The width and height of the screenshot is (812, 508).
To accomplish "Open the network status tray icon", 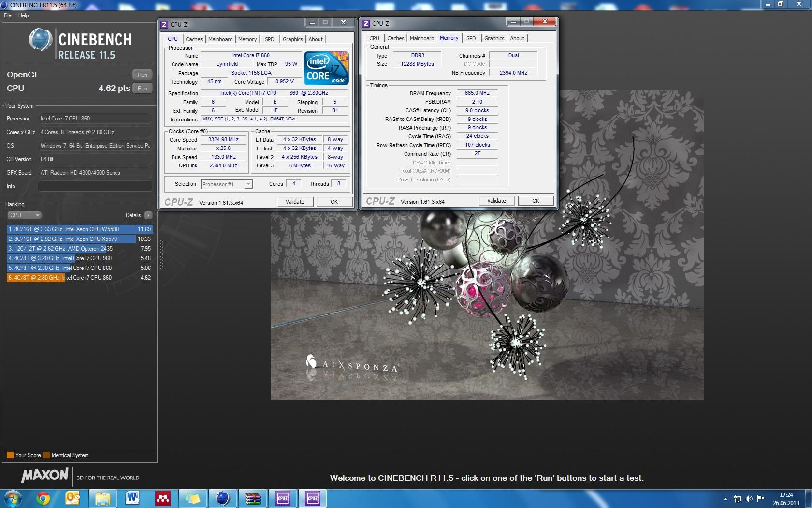I will coord(738,499).
